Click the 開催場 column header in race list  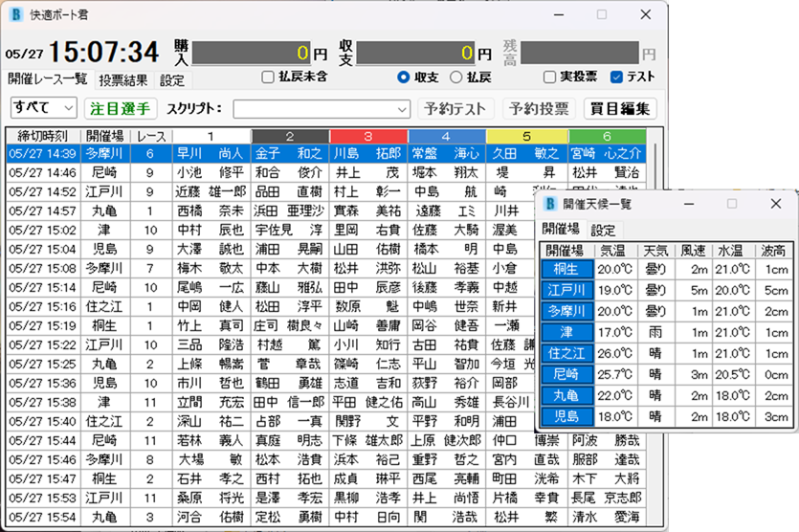(x=105, y=136)
